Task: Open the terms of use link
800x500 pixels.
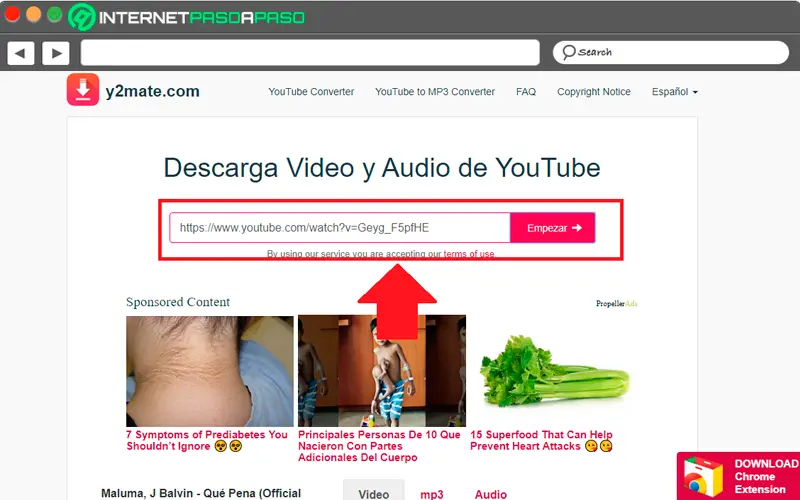Action: click(x=468, y=254)
